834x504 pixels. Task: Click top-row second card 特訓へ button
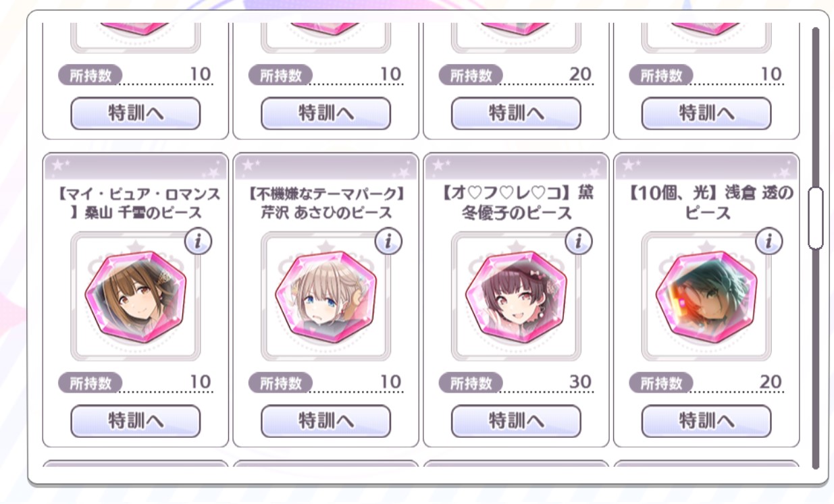click(x=326, y=113)
